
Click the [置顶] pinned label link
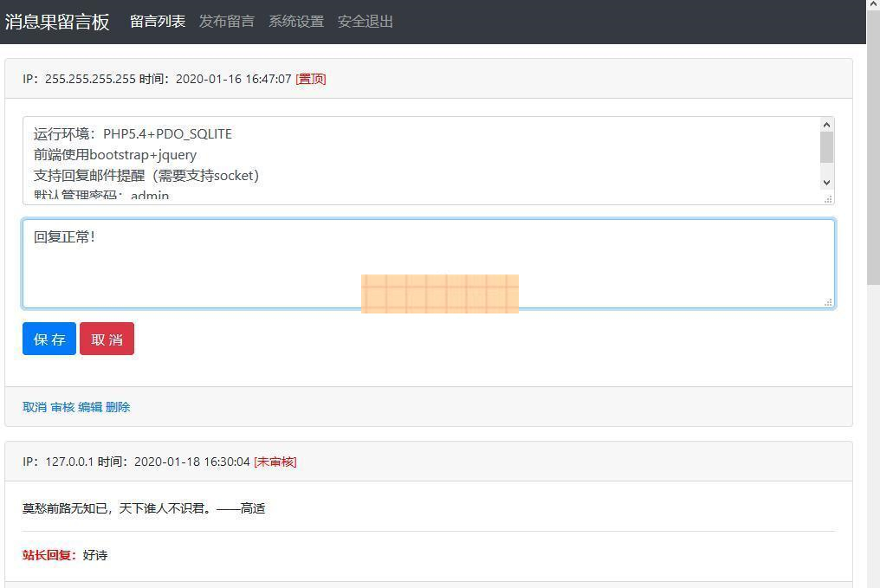[310, 79]
